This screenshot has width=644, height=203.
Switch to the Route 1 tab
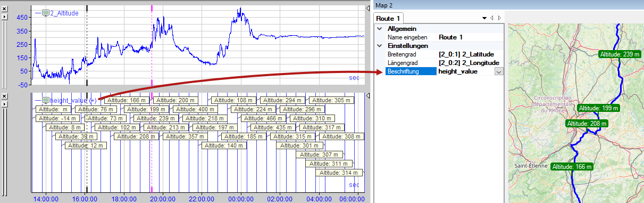point(388,19)
